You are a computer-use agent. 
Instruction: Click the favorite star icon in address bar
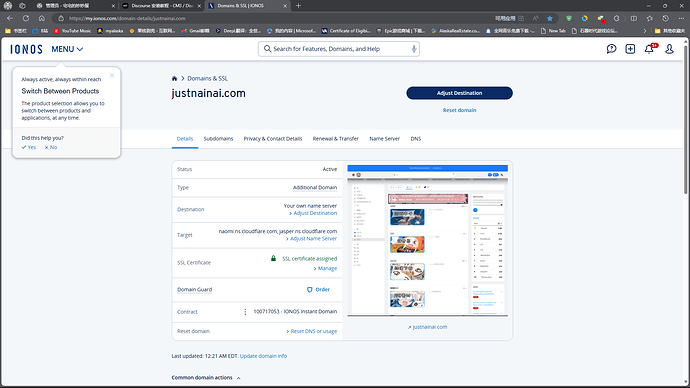[550, 18]
